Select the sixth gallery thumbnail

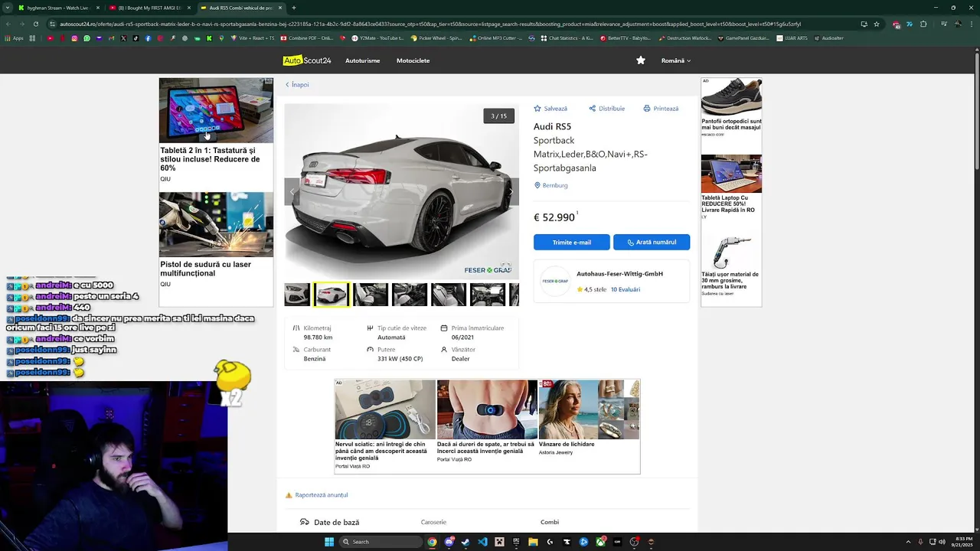[x=488, y=295]
